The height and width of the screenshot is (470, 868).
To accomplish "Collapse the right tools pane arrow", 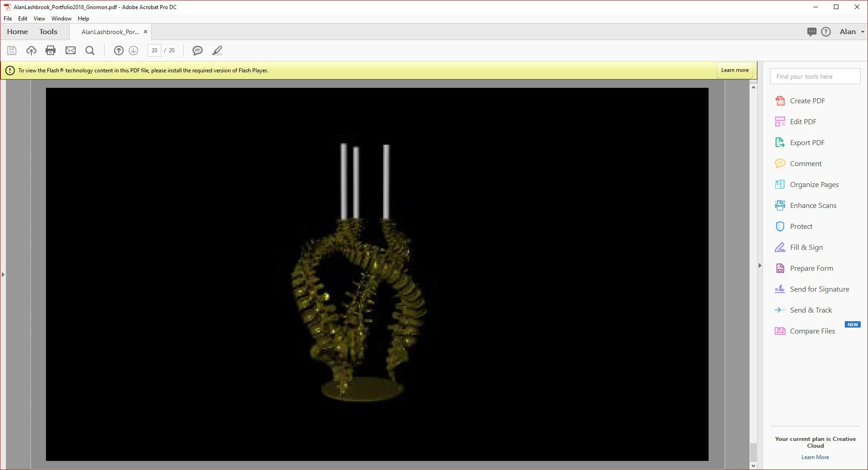I will pos(760,266).
